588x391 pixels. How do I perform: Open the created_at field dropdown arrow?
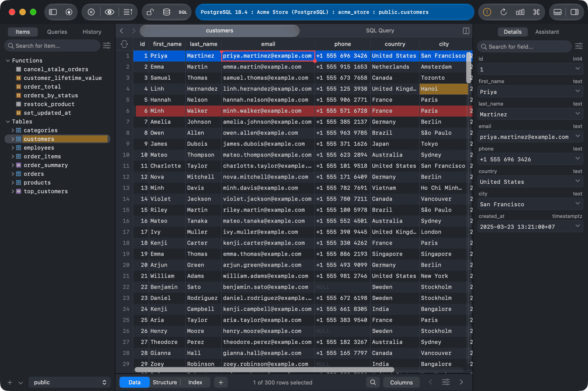577,226
